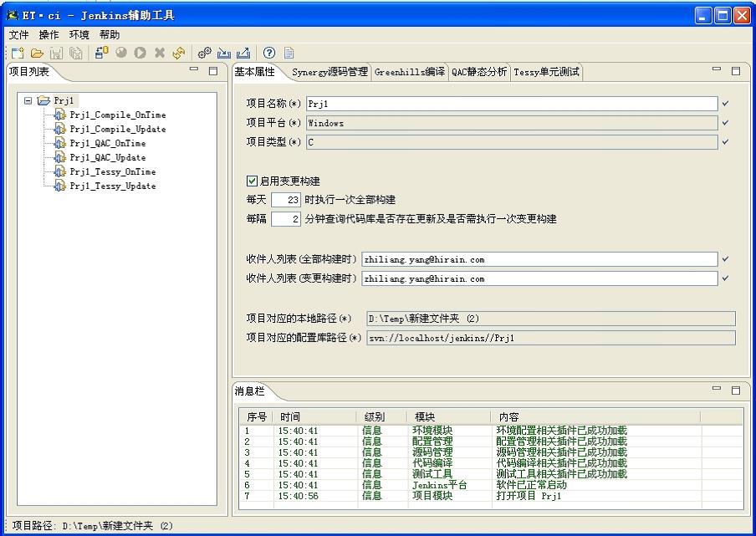This screenshot has width=756, height=536.
Task: Select Prj1_Compile_OnTime in the tree
Action: coord(118,115)
